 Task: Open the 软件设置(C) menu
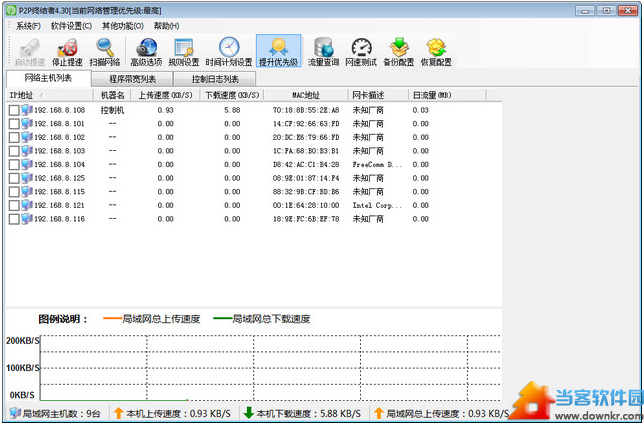[71, 26]
